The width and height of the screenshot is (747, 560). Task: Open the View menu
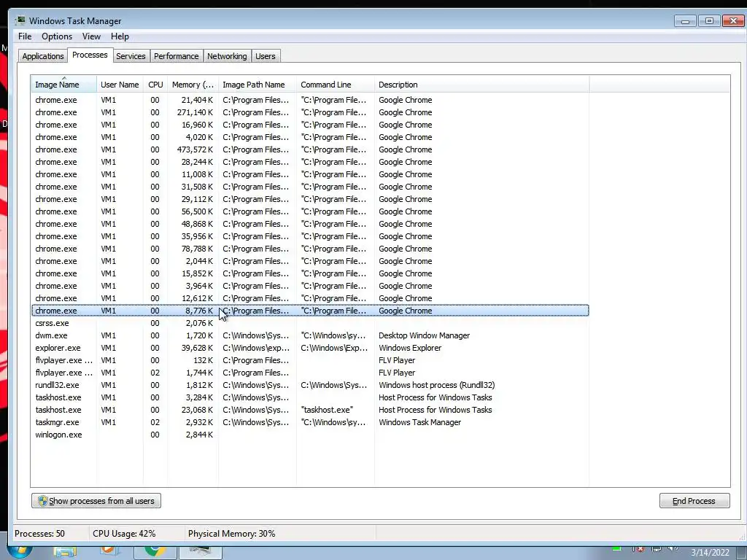click(x=91, y=36)
